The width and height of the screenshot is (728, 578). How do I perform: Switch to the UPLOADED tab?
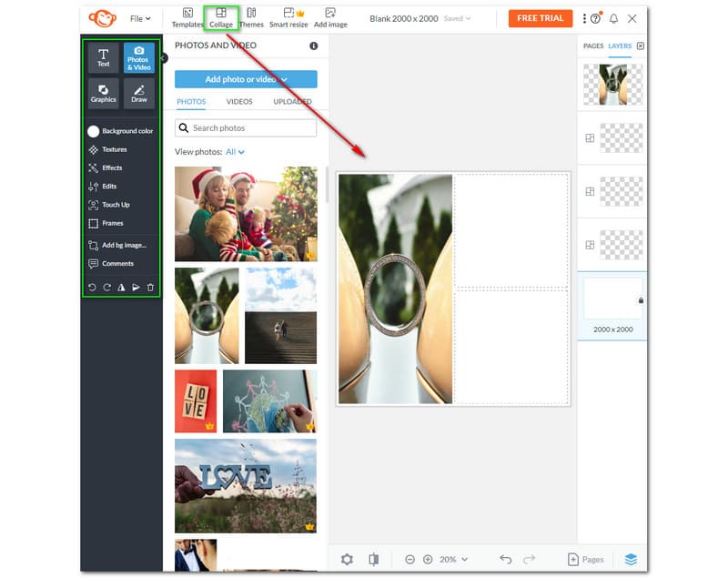292,102
